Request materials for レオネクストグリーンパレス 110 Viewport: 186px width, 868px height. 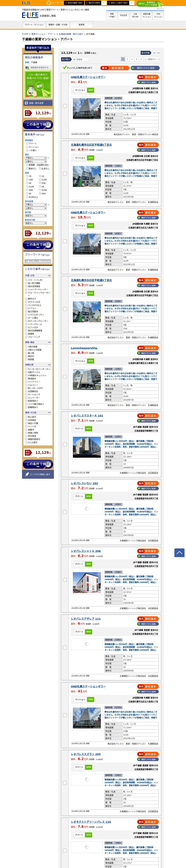coord(148,822)
